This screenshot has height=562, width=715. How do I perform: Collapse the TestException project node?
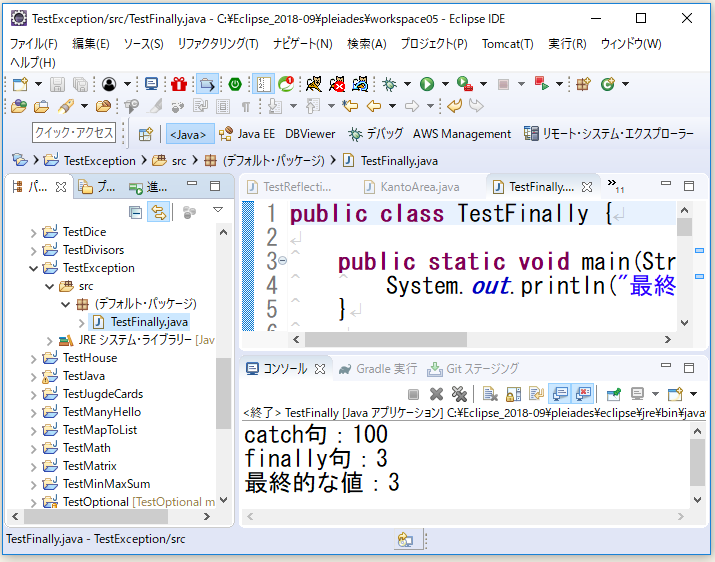pos(33,269)
